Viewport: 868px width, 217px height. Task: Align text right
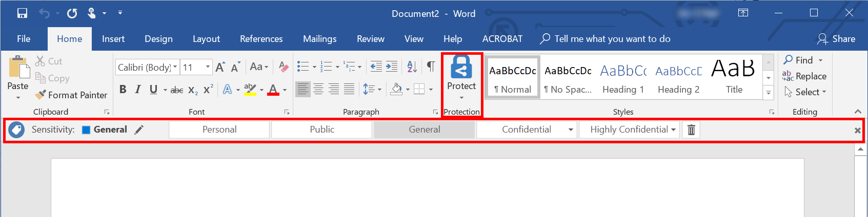pyautogui.click(x=334, y=90)
